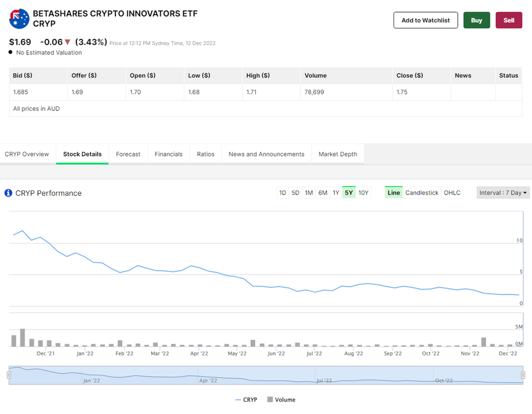Screen dimensions: 532x414
Task: Open the CRYP Overview tab
Action: point(27,154)
